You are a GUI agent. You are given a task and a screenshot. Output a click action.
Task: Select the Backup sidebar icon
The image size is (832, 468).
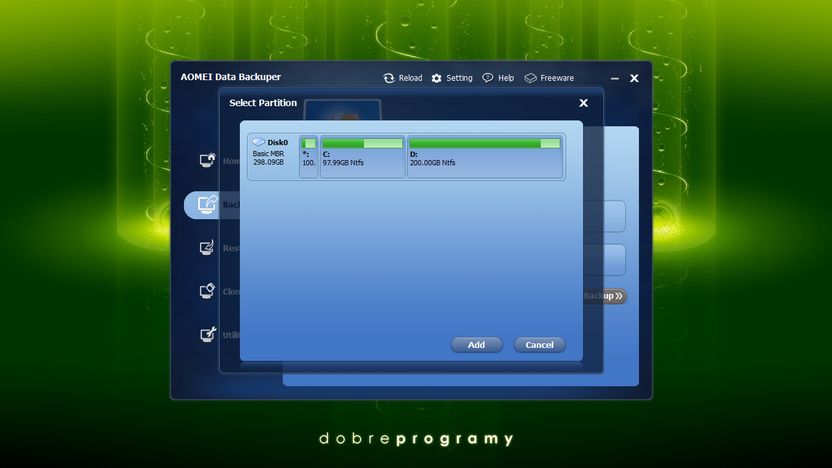207,204
